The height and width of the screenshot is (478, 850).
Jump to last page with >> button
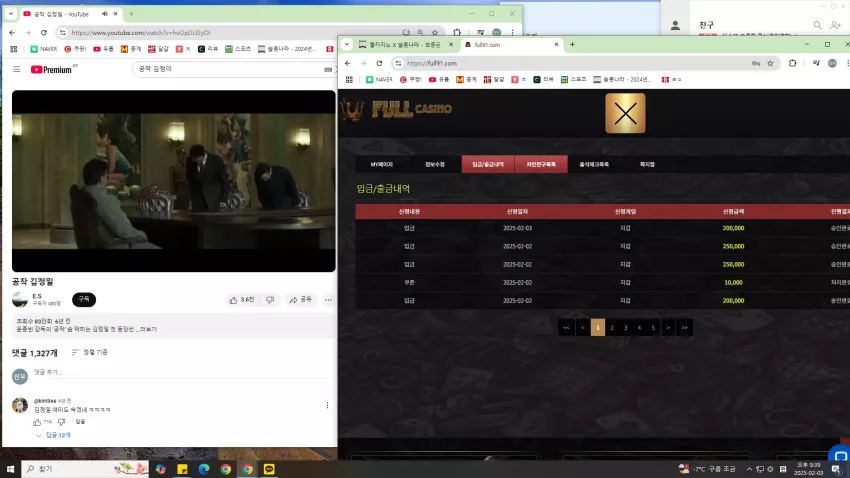click(x=685, y=327)
